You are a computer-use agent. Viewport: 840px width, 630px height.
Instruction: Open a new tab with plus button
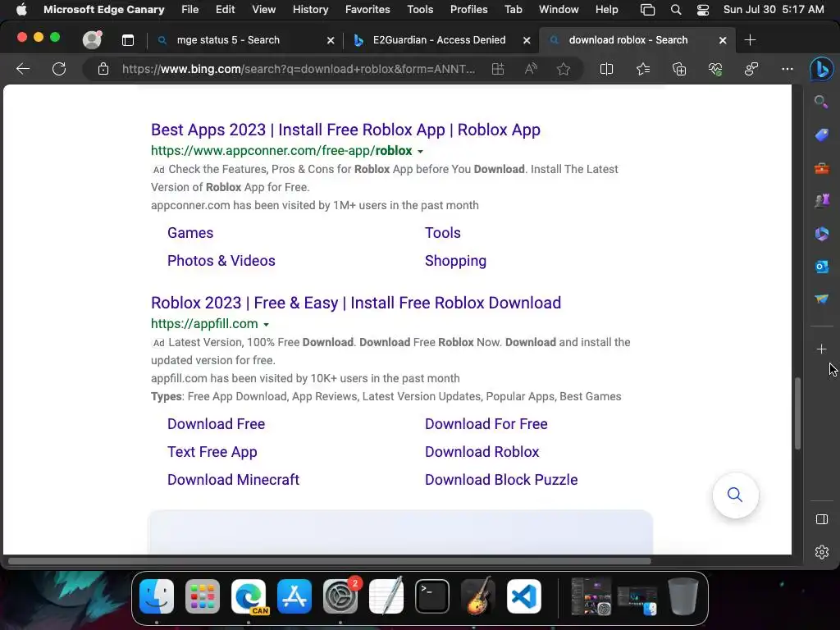[x=750, y=40]
